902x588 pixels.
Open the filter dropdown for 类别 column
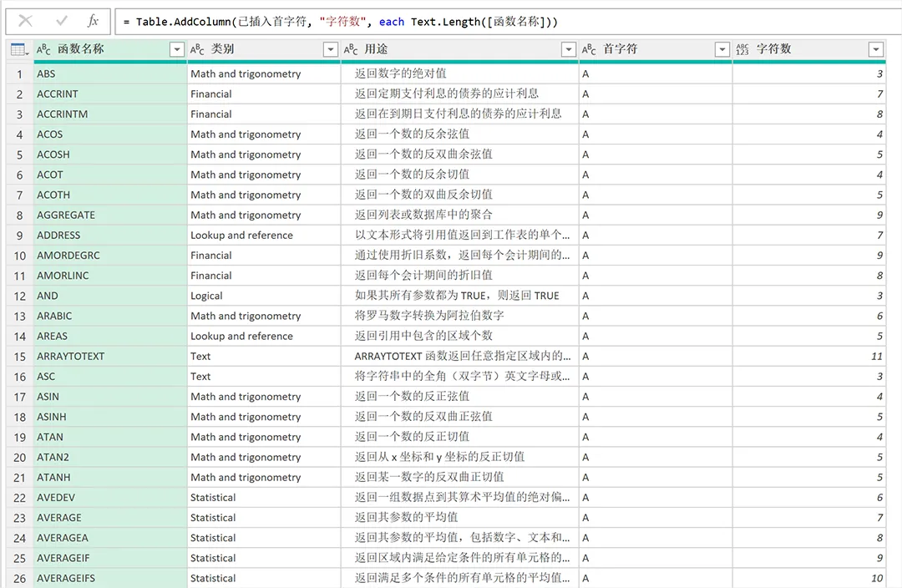[x=331, y=49]
